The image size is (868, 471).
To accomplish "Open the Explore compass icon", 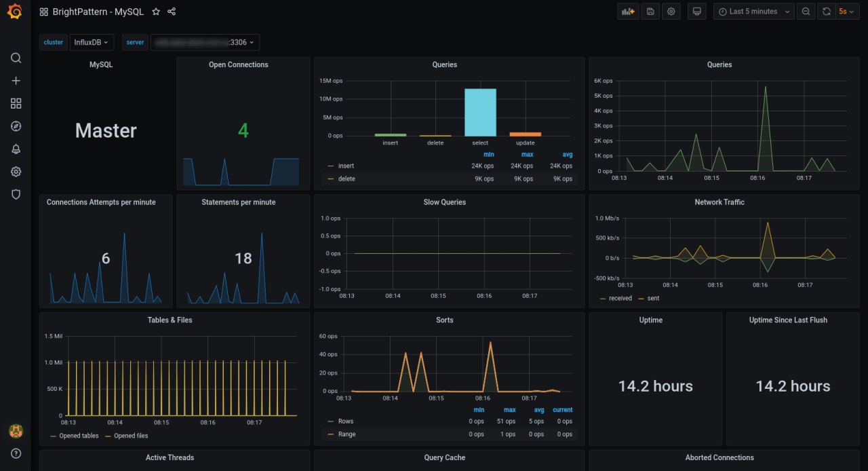I will pyautogui.click(x=16, y=126).
